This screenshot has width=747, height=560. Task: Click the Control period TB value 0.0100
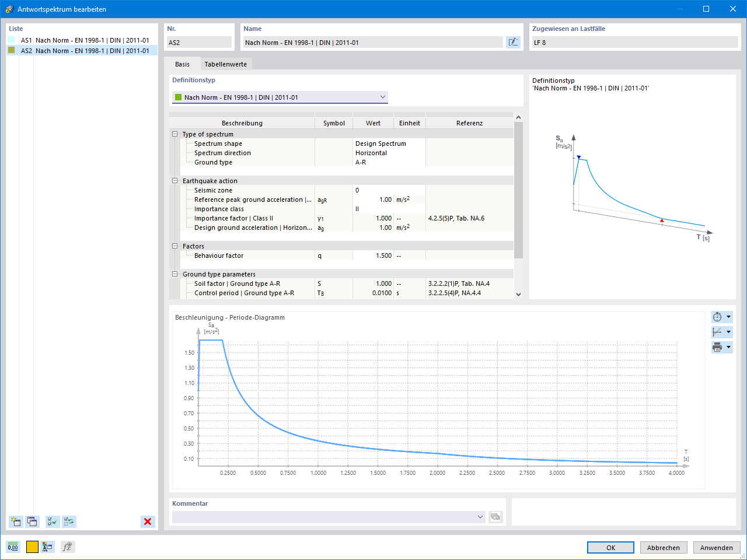pyautogui.click(x=373, y=293)
